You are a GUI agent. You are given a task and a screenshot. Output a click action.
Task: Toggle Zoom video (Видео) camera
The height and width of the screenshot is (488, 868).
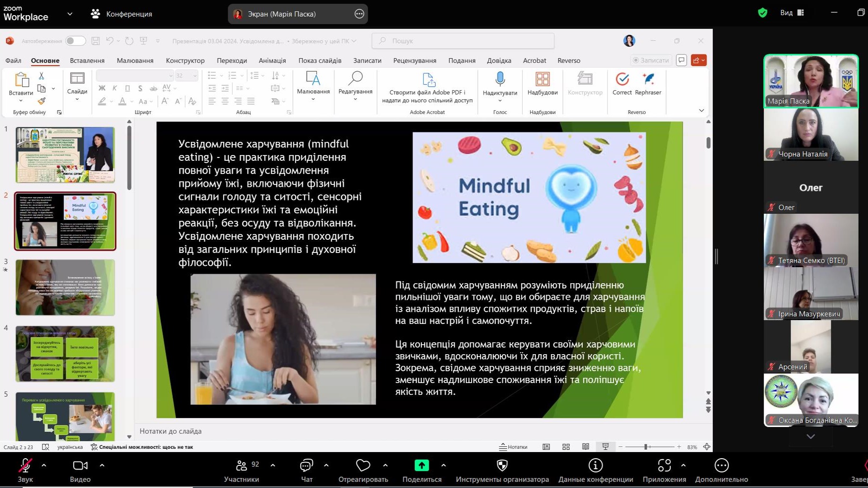click(80, 466)
